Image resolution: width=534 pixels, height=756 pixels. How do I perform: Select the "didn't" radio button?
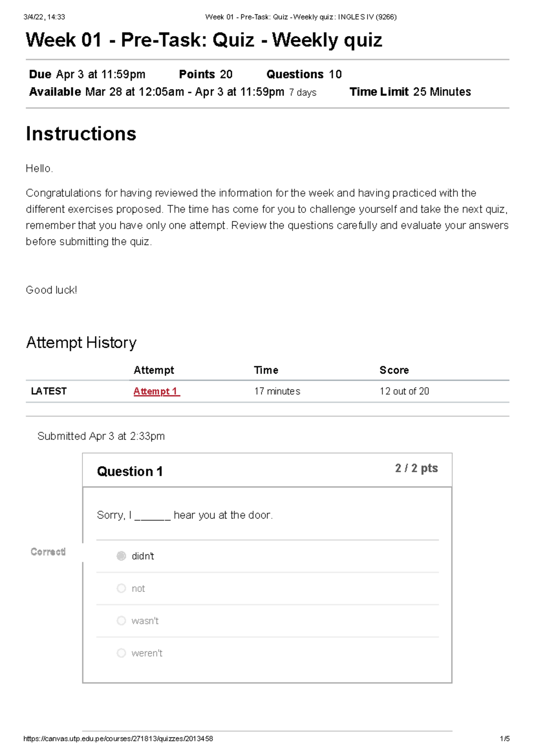coord(121,556)
